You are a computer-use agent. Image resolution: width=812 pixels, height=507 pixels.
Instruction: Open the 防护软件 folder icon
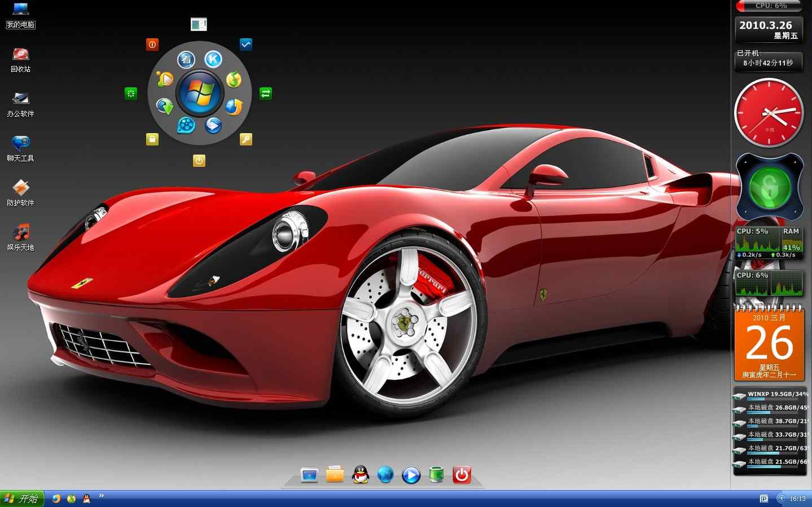tap(21, 193)
